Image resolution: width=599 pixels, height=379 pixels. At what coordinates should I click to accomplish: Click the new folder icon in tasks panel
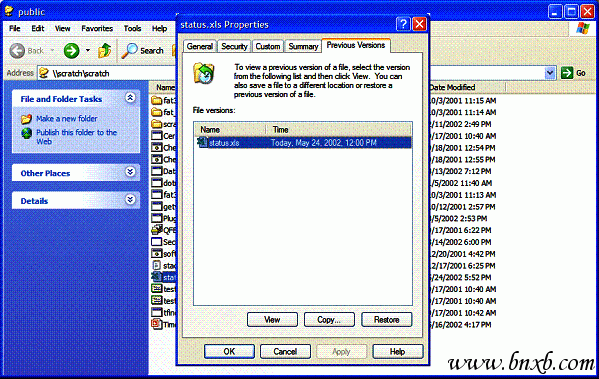tap(26, 119)
